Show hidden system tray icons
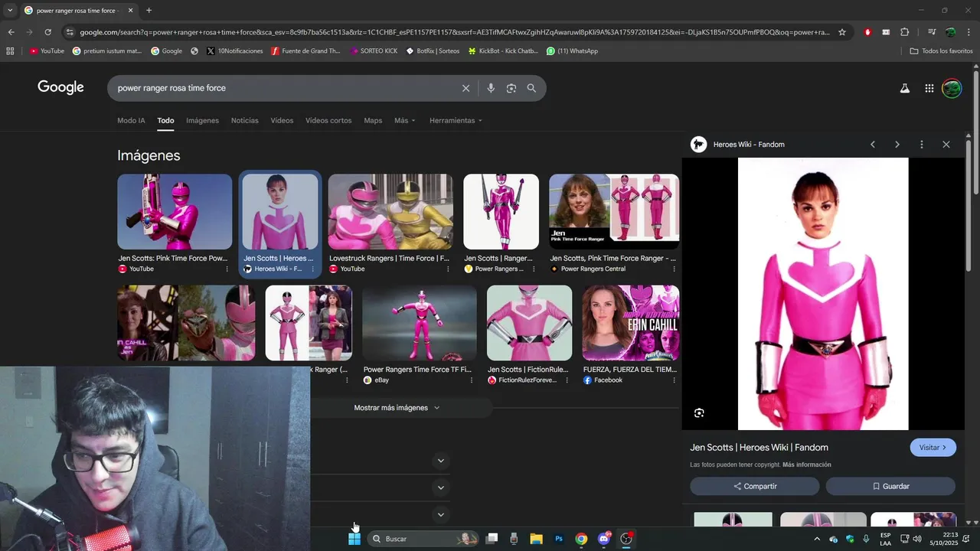Viewport: 980px width, 551px height. [816, 539]
